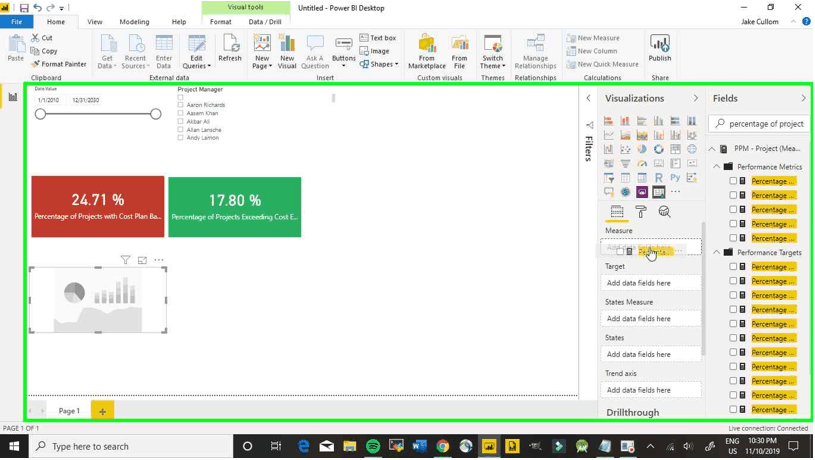The height and width of the screenshot is (460, 815).
Task: Add a new page with plus button
Action: tap(102, 411)
